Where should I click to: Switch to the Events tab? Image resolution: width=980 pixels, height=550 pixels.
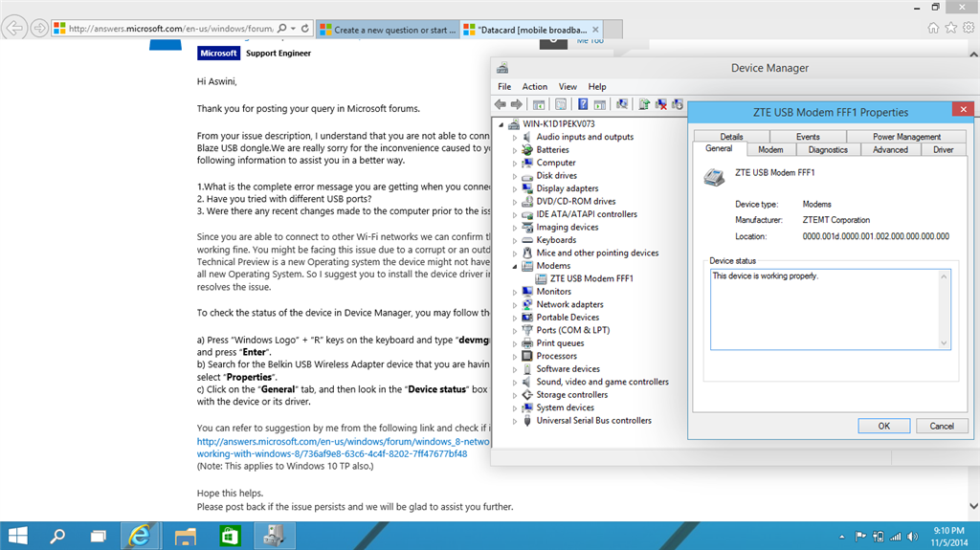pos(808,136)
